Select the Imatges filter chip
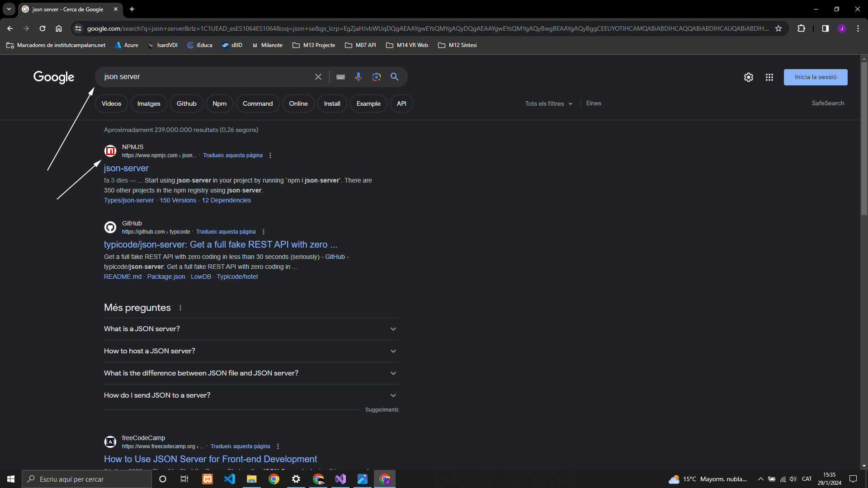Screen dimensions: 868x488 click(x=149, y=103)
